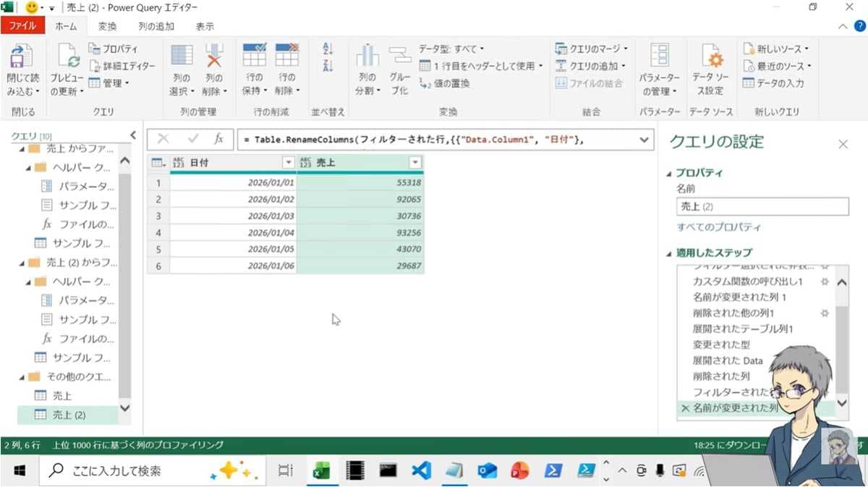Open the 売上 column filter dropdown
Screen dimensions: 868x487
414,163
